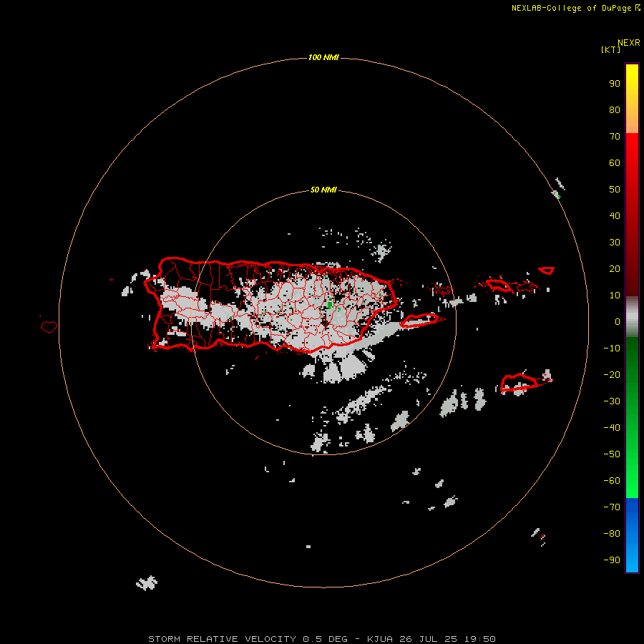The width and height of the screenshot is (644, 644).
Task: Click the 70 value on the velocity scale
Action: [615, 137]
